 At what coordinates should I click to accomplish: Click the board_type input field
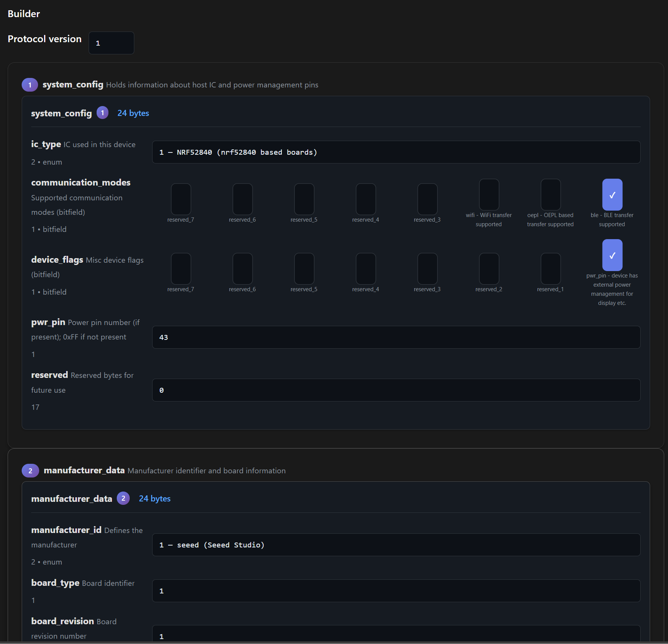396,591
